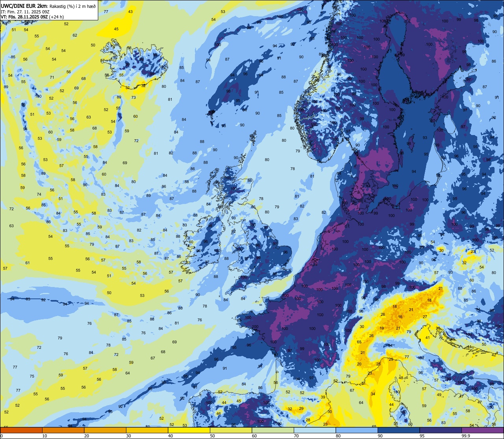The height and width of the screenshot is (439, 504).
Task: Select the bright yellow 40–50 legend swatch
Action: click(x=189, y=430)
